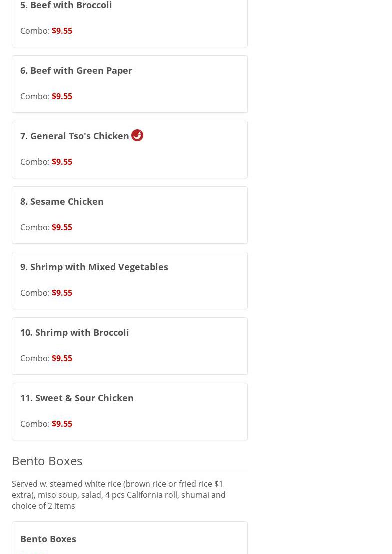Click the Combo label under Shrimp with Broccoli
Viewport: 392px width, 554px height.
click(35, 358)
